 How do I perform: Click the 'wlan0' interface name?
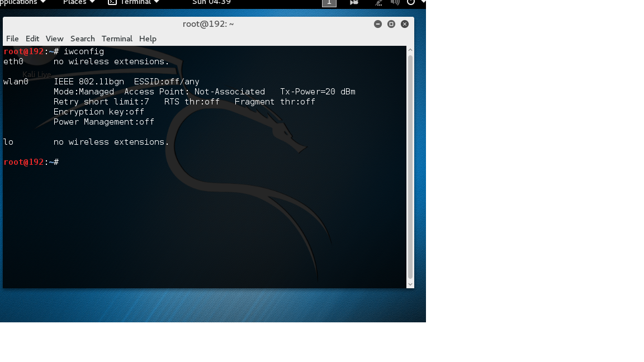(16, 81)
